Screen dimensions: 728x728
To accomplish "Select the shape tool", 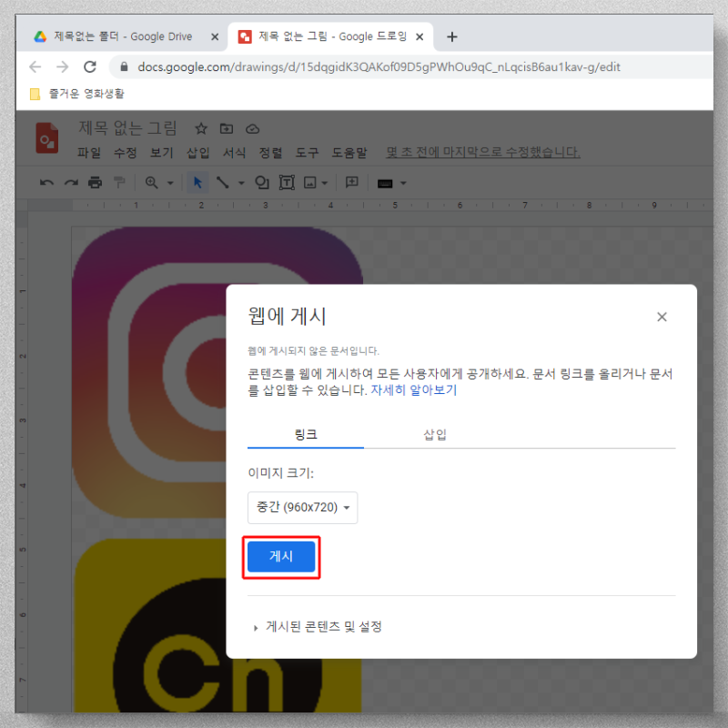I will [262, 183].
